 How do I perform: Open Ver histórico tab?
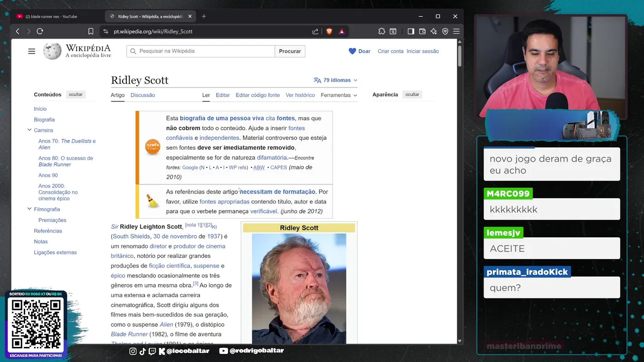[300, 95]
